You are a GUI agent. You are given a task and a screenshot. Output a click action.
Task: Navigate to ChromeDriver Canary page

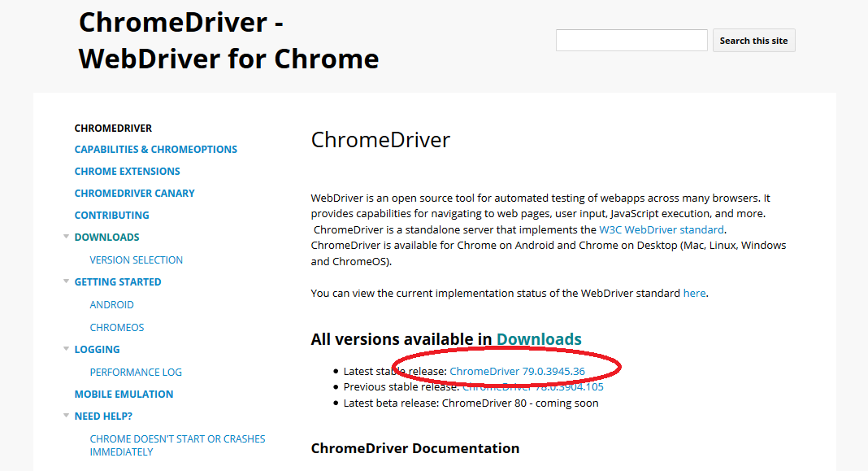135,194
